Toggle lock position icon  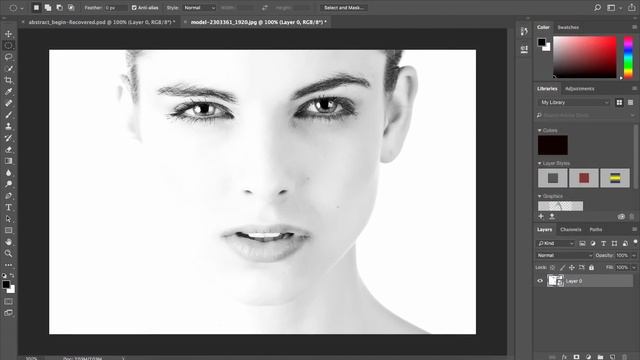click(x=572, y=268)
